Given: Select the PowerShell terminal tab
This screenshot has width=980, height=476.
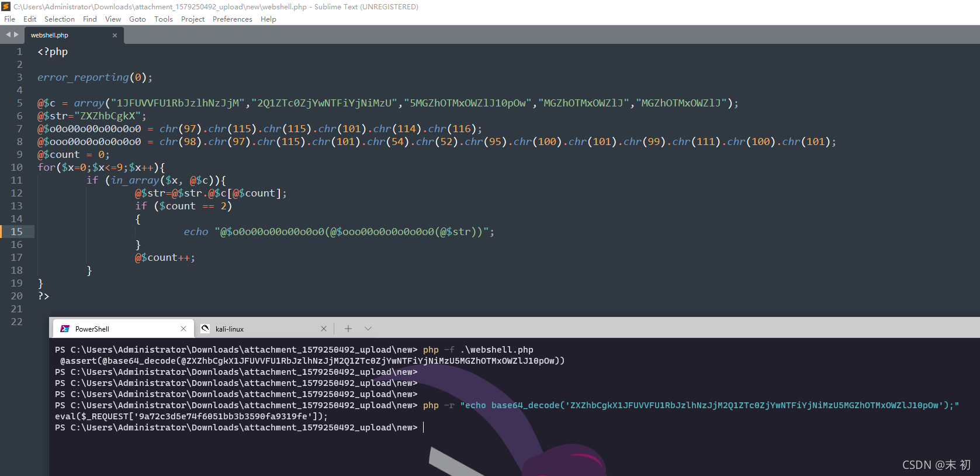Looking at the screenshot, I should (123, 329).
